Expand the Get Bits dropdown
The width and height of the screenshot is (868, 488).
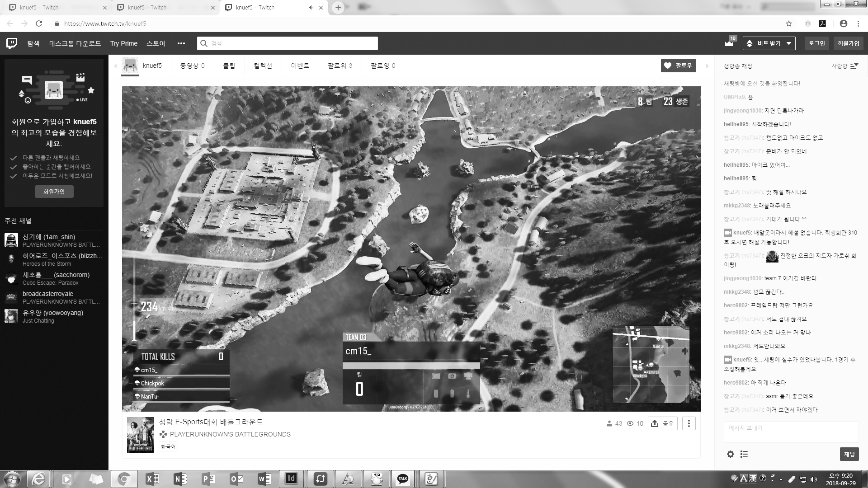(x=769, y=43)
